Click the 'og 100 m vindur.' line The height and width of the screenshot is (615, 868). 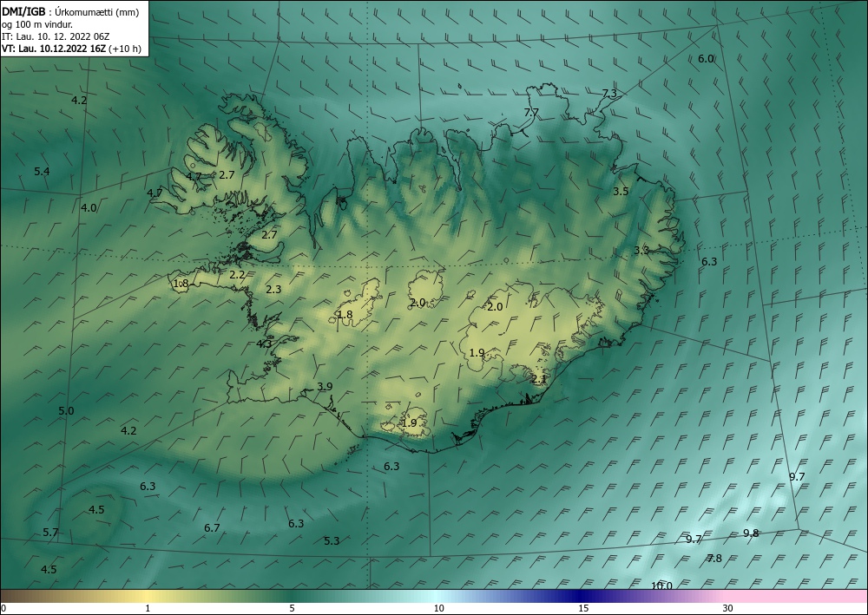click(x=37, y=24)
